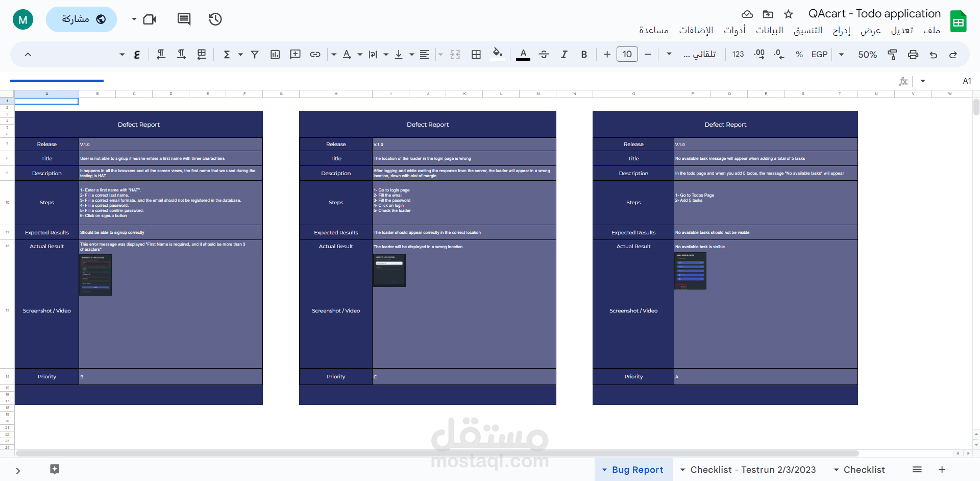
Task: Decrease decimal places
Action: pyautogui.click(x=779, y=55)
